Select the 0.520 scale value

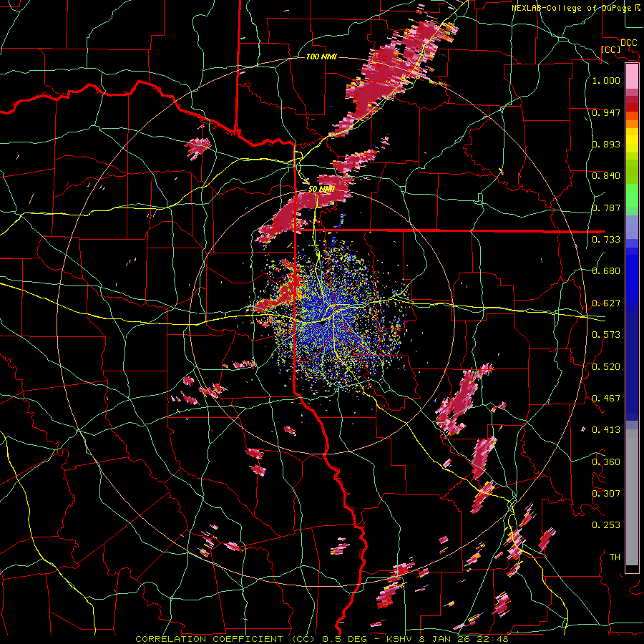coord(606,367)
